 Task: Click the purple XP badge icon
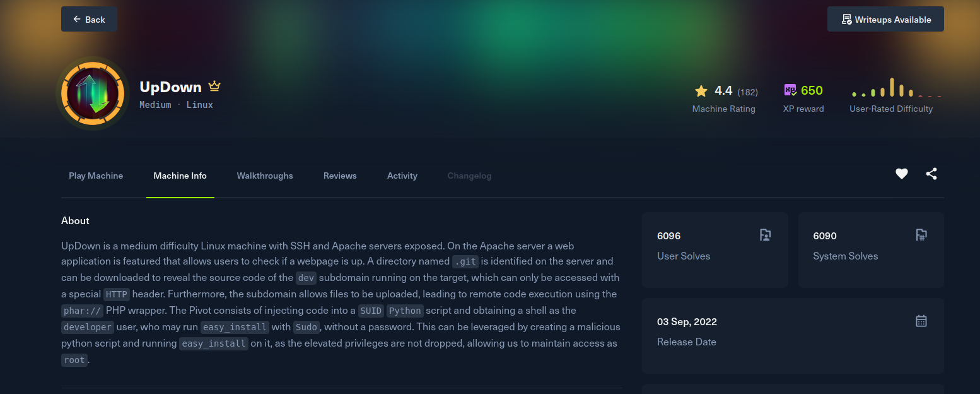coord(790,90)
